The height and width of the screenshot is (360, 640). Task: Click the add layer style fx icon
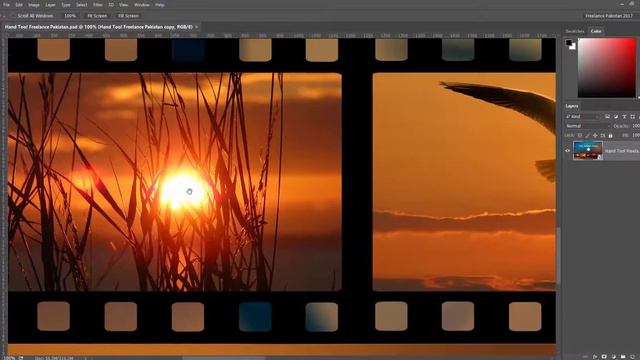(594, 357)
